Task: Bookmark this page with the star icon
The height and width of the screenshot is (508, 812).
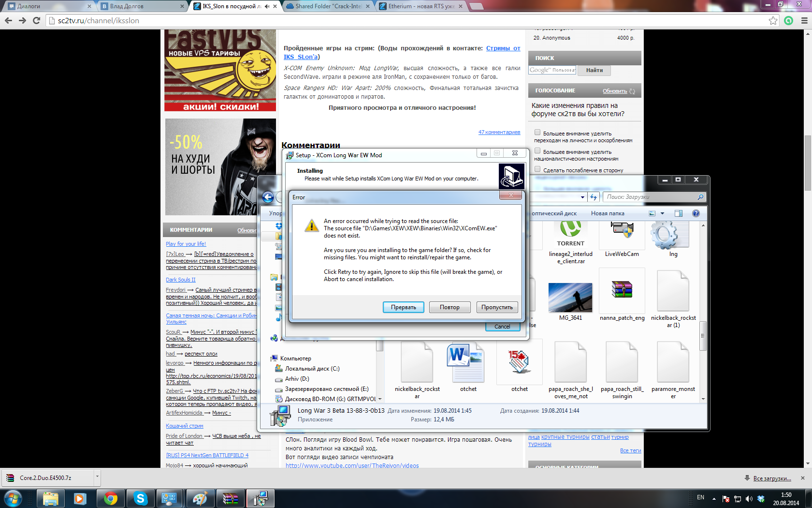Action: coord(773,20)
